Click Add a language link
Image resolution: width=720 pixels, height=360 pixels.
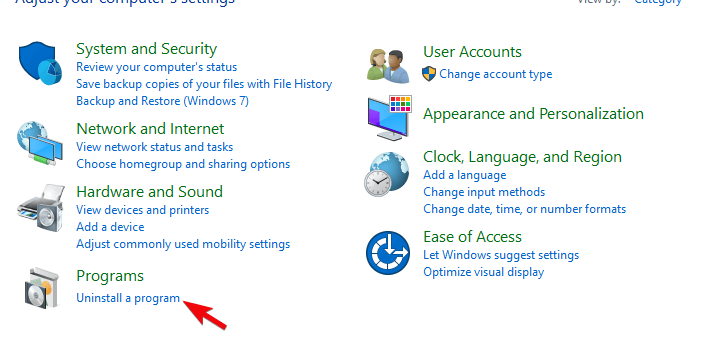[465, 175]
